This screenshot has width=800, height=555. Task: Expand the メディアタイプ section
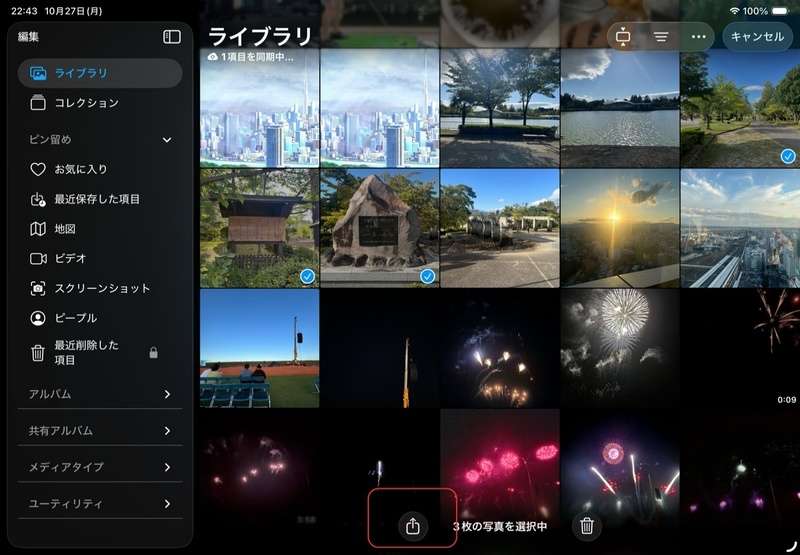click(x=100, y=467)
